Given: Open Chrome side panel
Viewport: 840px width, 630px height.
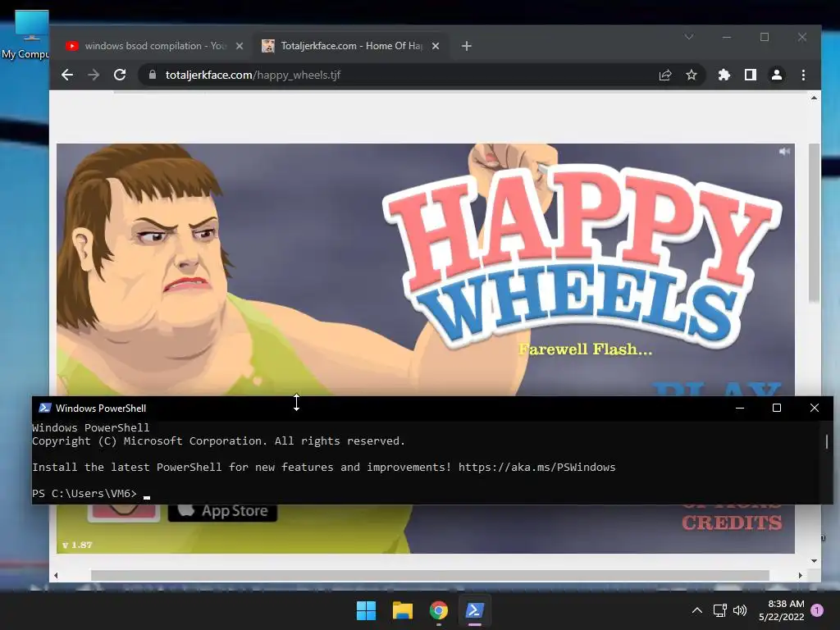Looking at the screenshot, I should (x=751, y=75).
